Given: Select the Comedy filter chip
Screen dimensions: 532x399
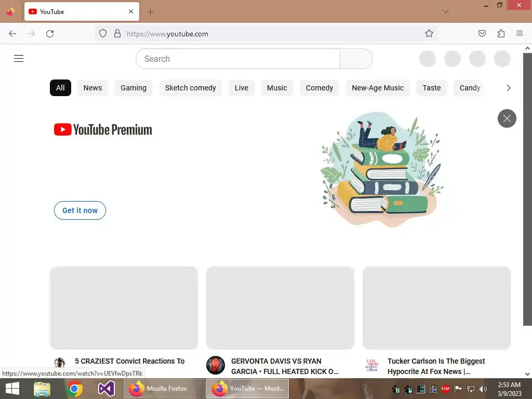Looking at the screenshot, I should 320,88.
